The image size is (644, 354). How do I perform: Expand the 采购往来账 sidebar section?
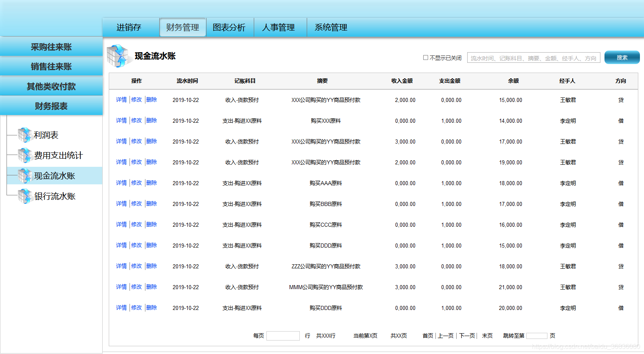51,47
